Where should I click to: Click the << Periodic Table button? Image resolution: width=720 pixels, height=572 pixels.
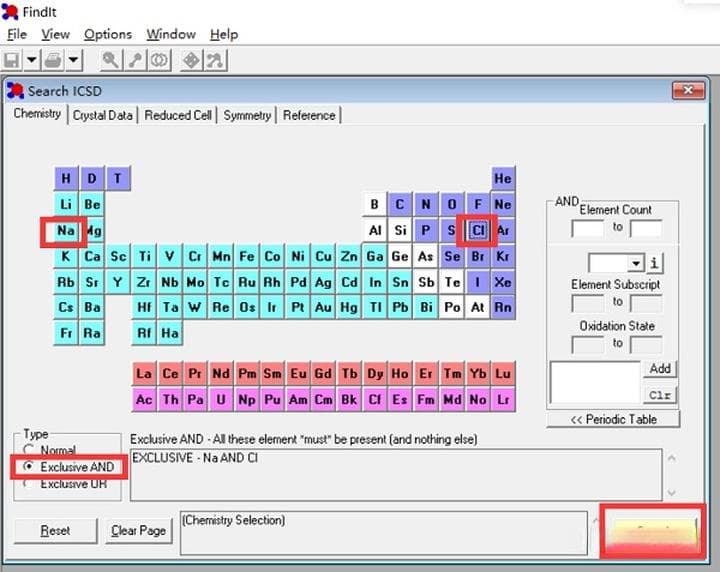tap(613, 419)
